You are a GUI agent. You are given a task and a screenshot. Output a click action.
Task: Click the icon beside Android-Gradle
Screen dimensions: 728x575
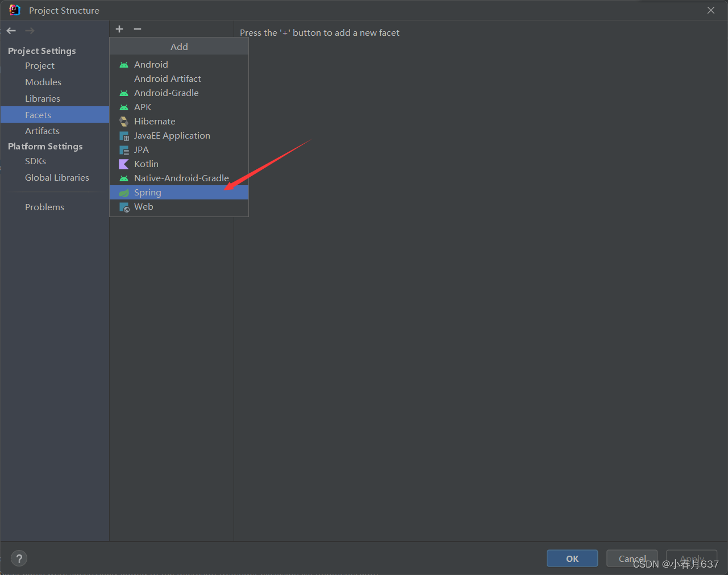(124, 93)
